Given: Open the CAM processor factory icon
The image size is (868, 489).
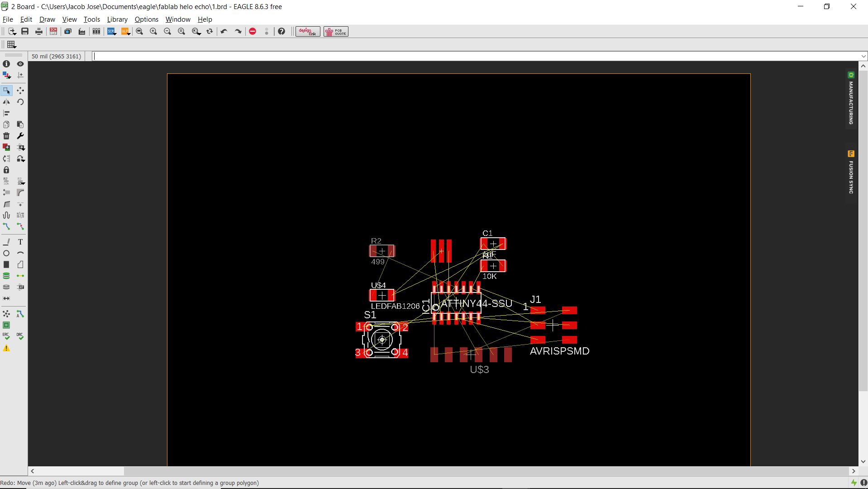Looking at the screenshot, I should click(x=82, y=31).
